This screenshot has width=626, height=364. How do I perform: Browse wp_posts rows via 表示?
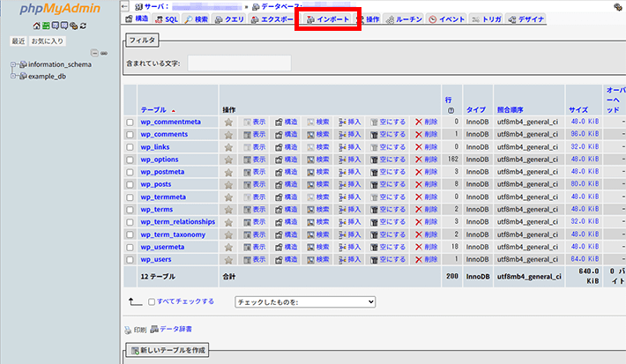pos(255,184)
